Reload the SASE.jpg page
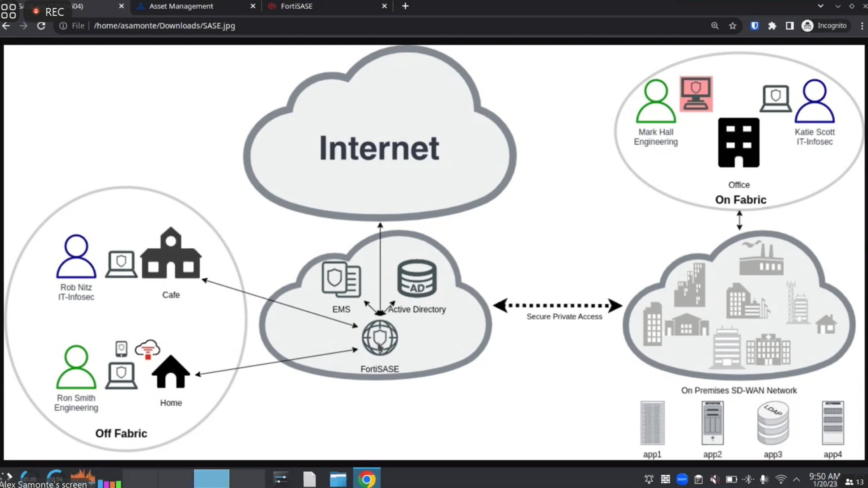Viewport: 868px width, 488px height. click(41, 26)
